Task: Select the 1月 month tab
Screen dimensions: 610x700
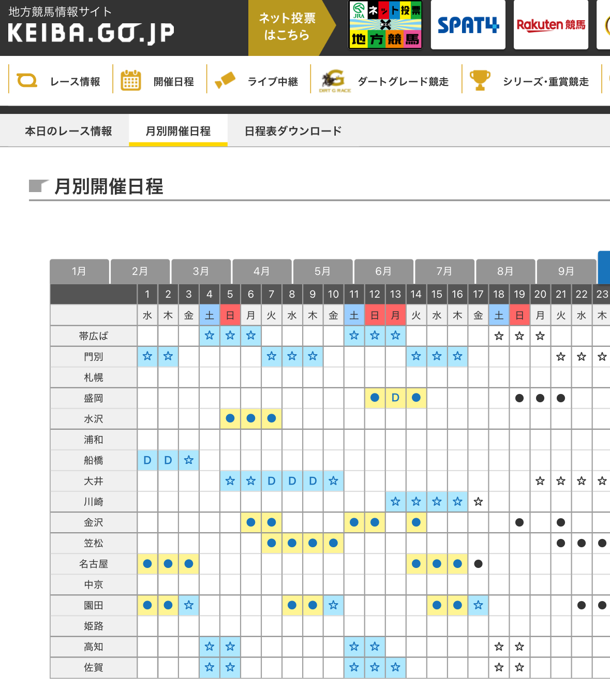Action: (x=79, y=271)
